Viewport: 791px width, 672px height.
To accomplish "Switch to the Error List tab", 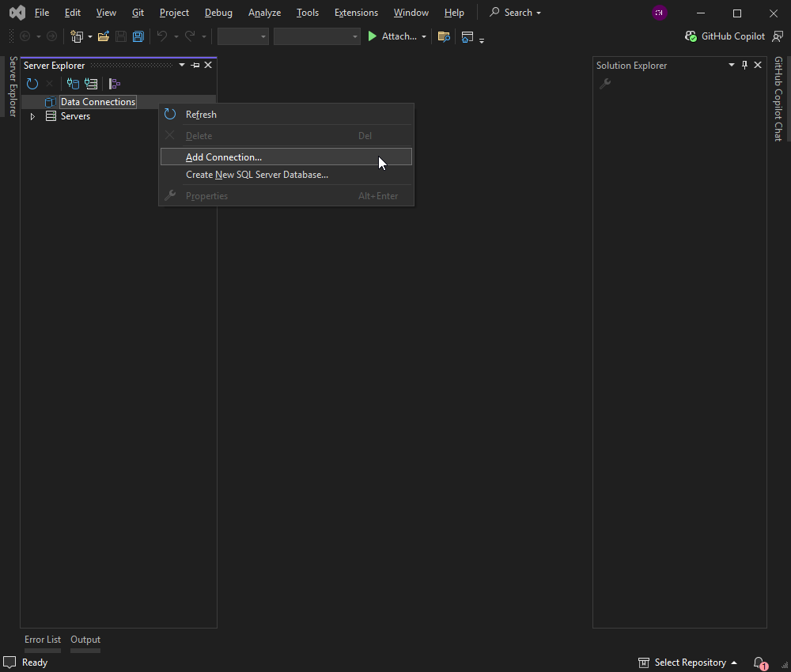I will pyautogui.click(x=43, y=640).
